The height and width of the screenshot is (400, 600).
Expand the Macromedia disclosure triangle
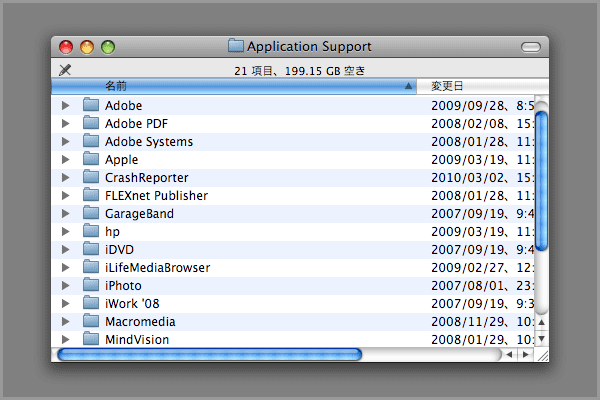(x=66, y=321)
